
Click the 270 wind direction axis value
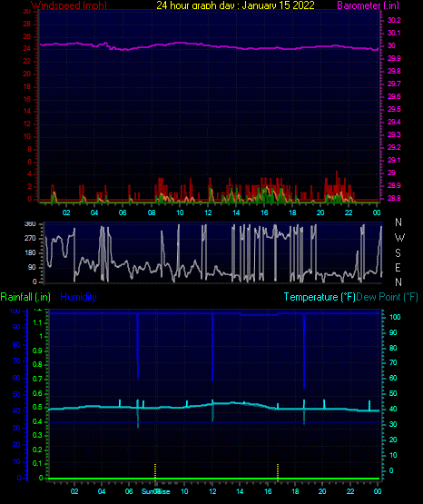[x=30, y=238]
